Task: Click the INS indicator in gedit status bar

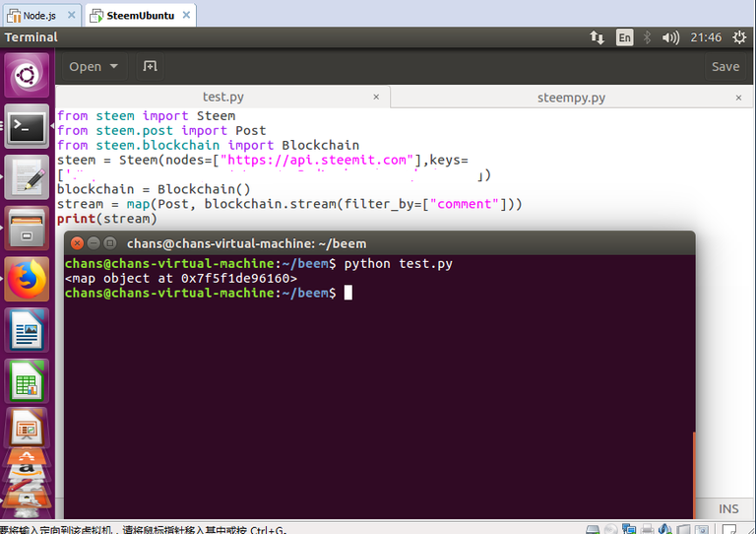Action: pos(728,509)
